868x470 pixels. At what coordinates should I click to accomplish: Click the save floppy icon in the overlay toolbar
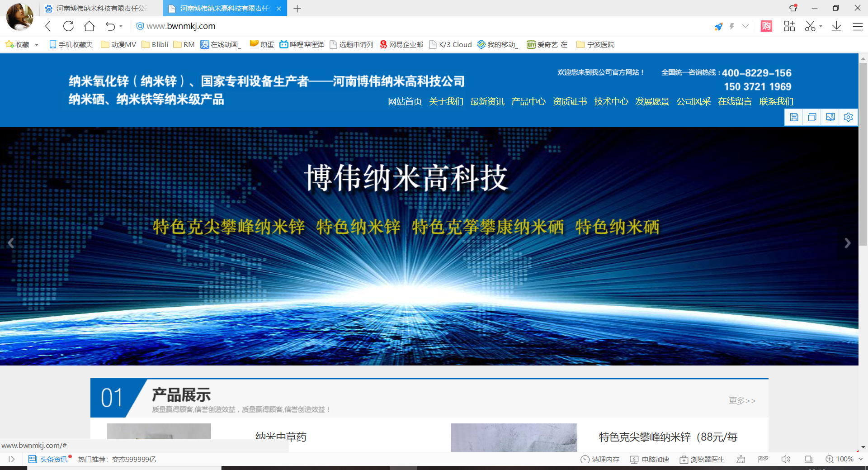click(x=794, y=117)
